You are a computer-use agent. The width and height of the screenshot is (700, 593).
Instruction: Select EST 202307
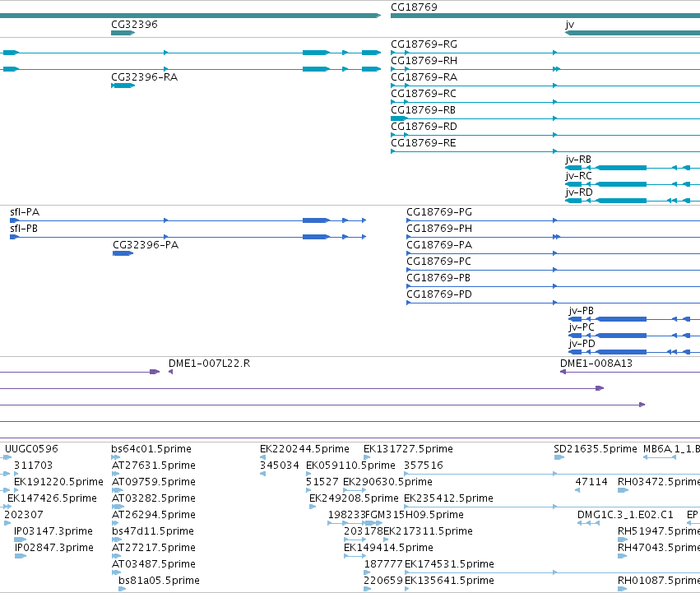pyautogui.click(x=23, y=516)
